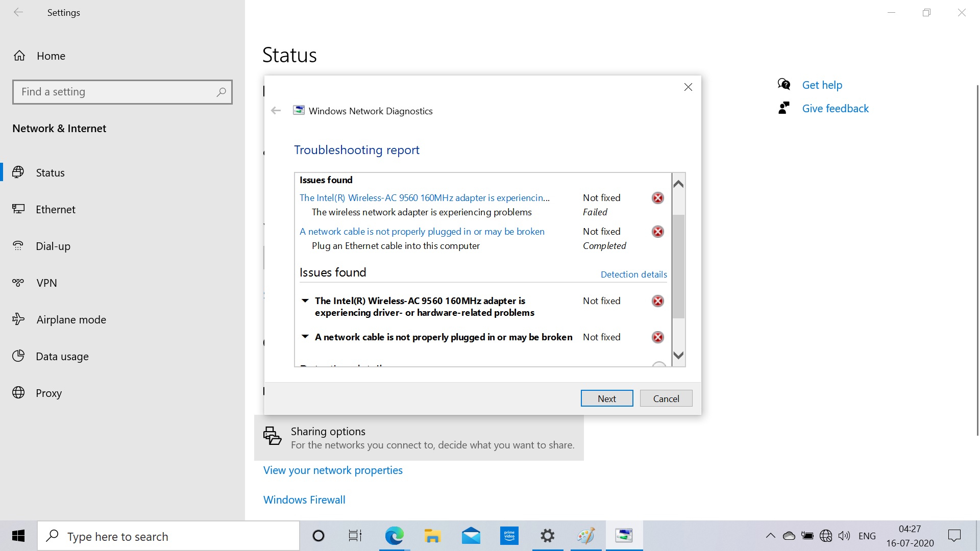Screen dimensions: 980x551
Task: Collapse the Intel Wireless-AC 9560 driver problem entry
Action: tap(305, 300)
